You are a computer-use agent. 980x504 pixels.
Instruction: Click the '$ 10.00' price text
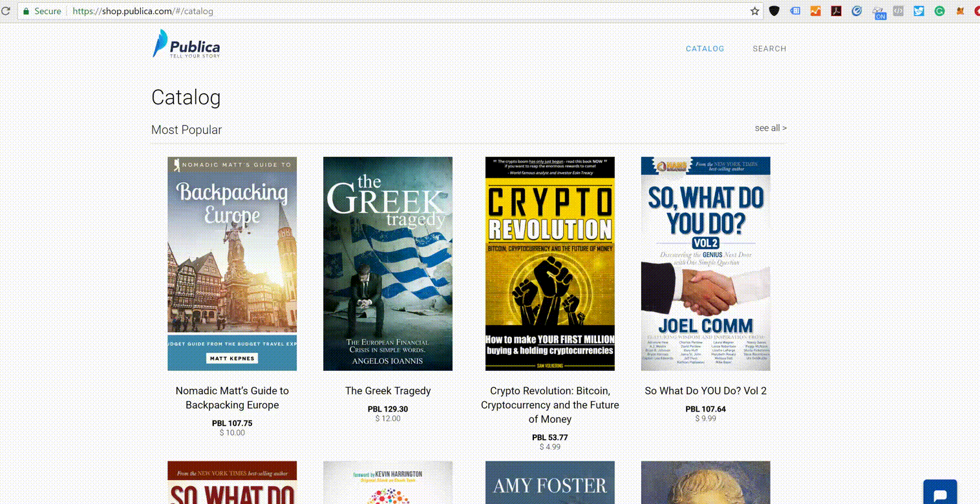[x=232, y=433]
